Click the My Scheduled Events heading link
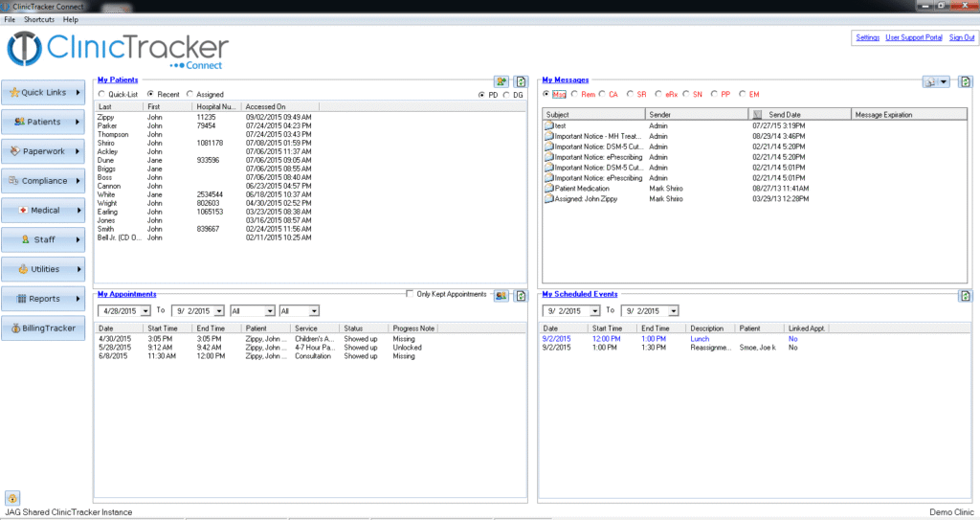Image resolution: width=980 pixels, height=520 pixels. pyautogui.click(x=579, y=293)
